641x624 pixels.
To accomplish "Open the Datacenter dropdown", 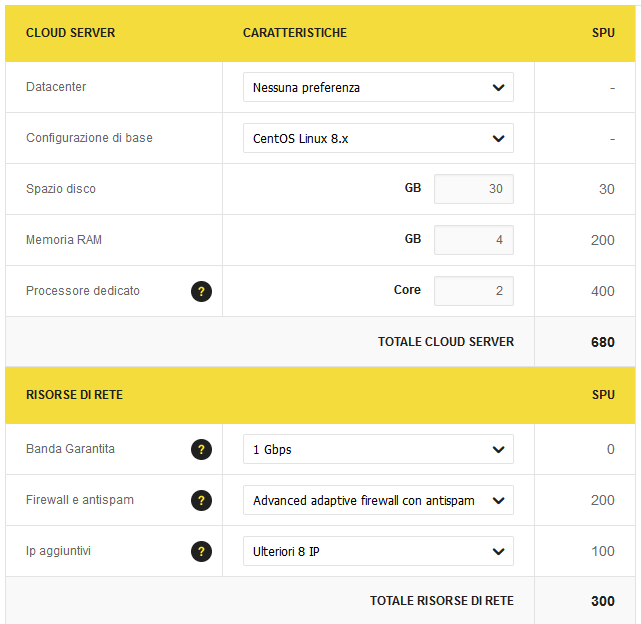I will [378, 88].
